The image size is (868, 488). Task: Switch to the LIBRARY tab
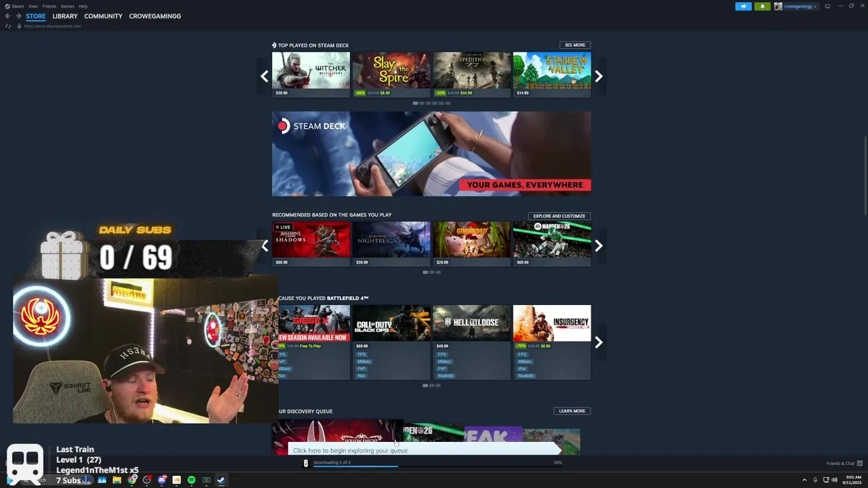coord(65,16)
